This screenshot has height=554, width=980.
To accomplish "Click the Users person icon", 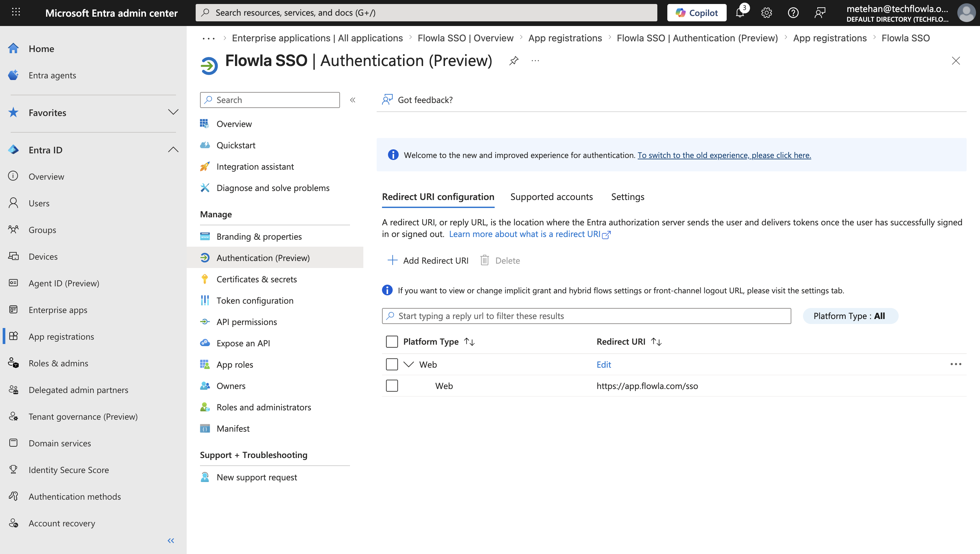I will (13, 203).
